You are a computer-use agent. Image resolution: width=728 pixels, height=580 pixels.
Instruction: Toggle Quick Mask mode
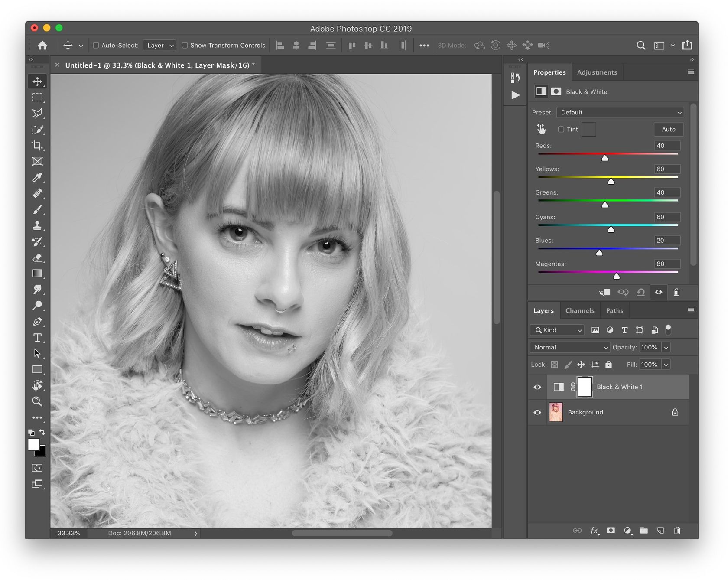click(x=37, y=468)
